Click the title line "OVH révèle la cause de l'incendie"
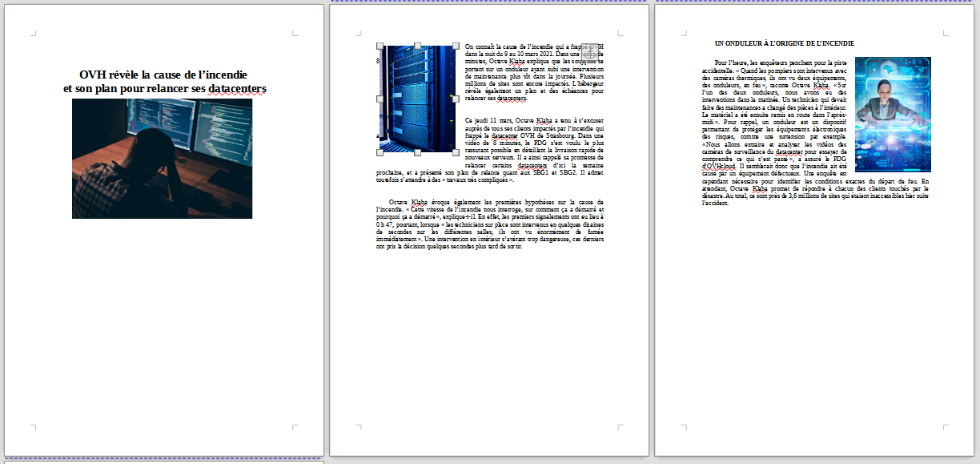 click(x=163, y=75)
